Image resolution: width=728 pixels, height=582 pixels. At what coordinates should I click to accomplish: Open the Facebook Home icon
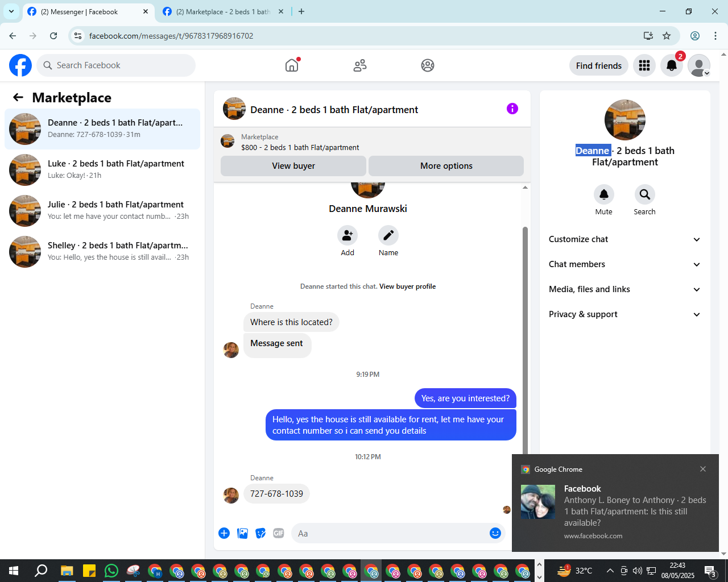coord(292,65)
